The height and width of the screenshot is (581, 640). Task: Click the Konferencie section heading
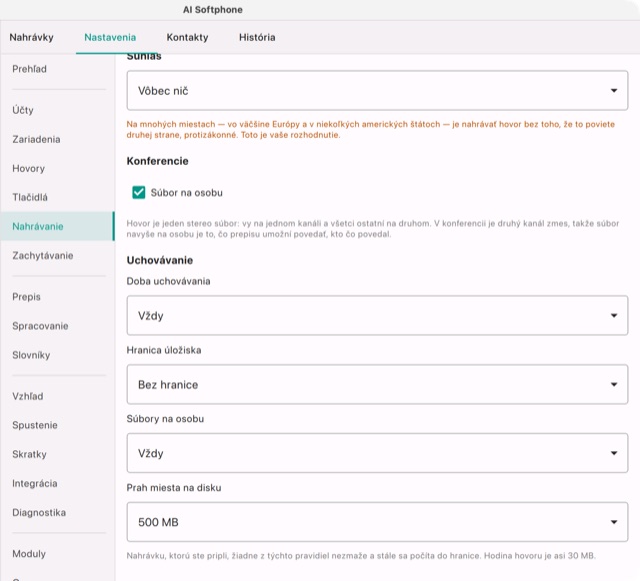click(158, 161)
